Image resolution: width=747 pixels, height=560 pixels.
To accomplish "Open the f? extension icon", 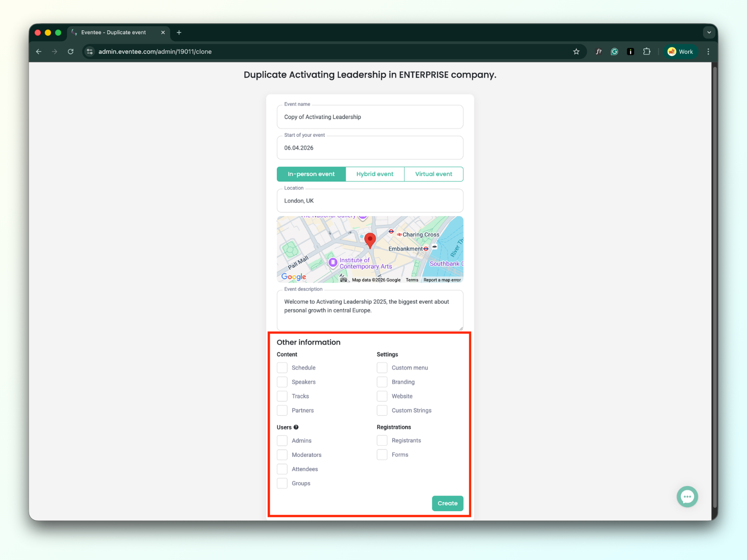I will (599, 52).
